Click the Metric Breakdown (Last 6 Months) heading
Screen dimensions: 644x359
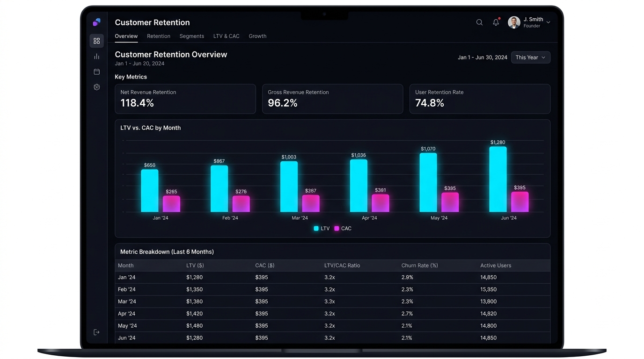(x=167, y=252)
